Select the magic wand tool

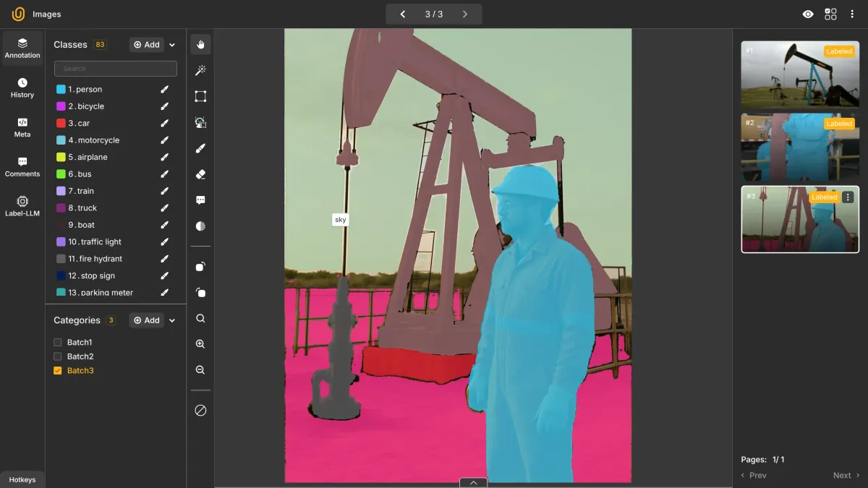coord(200,70)
